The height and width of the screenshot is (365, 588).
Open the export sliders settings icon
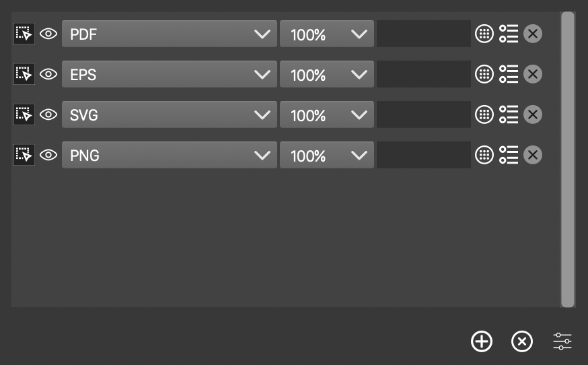click(562, 341)
